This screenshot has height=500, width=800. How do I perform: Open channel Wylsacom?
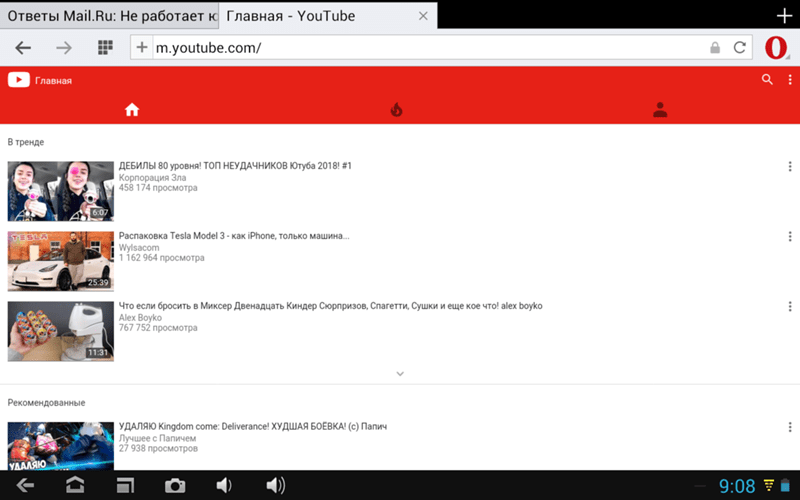point(139,247)
